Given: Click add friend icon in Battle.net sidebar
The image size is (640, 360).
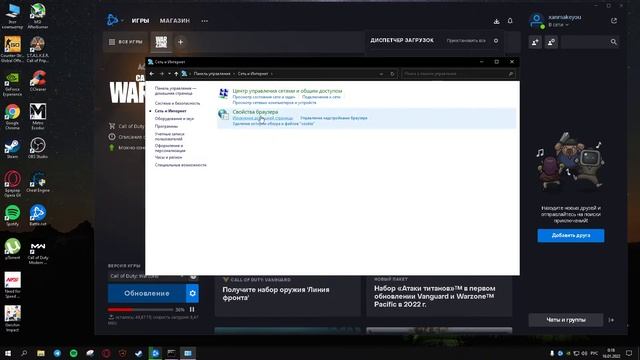Looking at the screenshot, I should point(535,42).
